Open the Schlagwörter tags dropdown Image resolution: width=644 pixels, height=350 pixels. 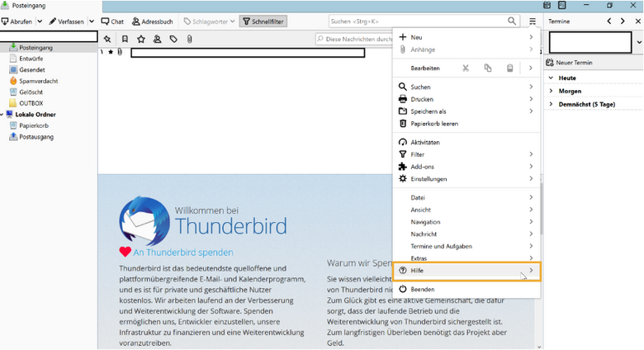click(x=209, y=21)
